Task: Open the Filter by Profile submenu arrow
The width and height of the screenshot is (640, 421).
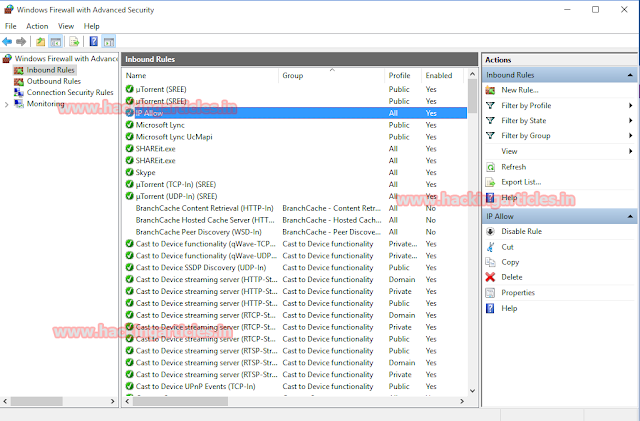Action: pyautogui.click(x=631, y=106)
